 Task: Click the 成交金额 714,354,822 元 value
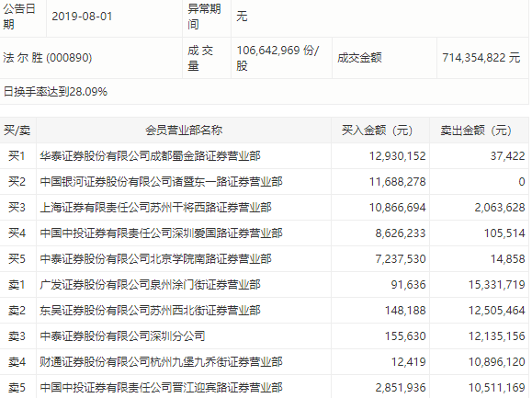click(481, 58)
